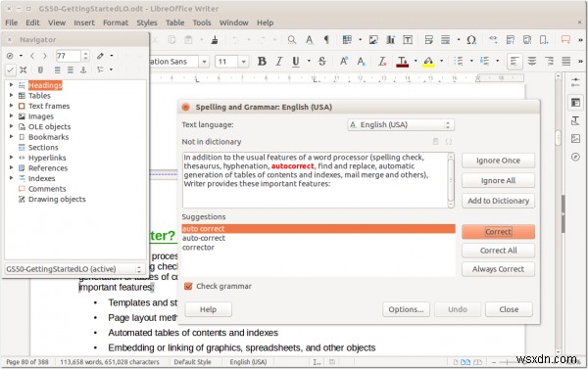Open the font name dropdown arrow

point(205,62)
